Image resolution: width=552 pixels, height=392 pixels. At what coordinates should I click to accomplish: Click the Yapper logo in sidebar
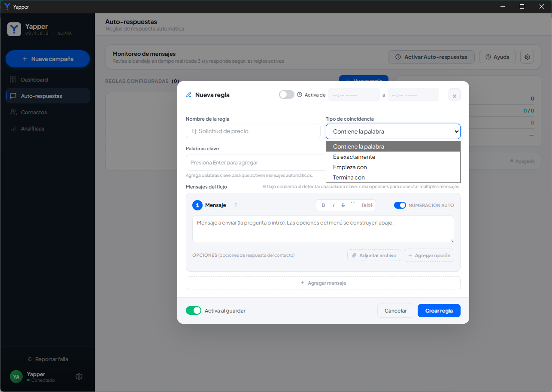coord(14,29)
